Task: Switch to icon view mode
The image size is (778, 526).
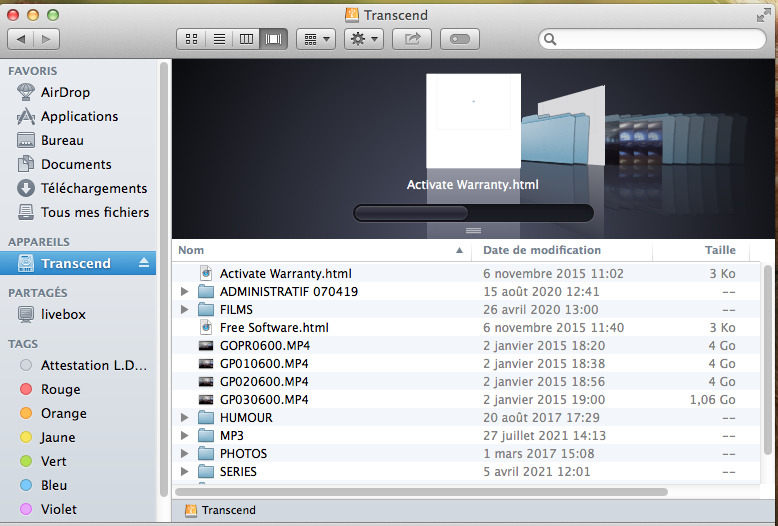Action: (x=191, y=39)
